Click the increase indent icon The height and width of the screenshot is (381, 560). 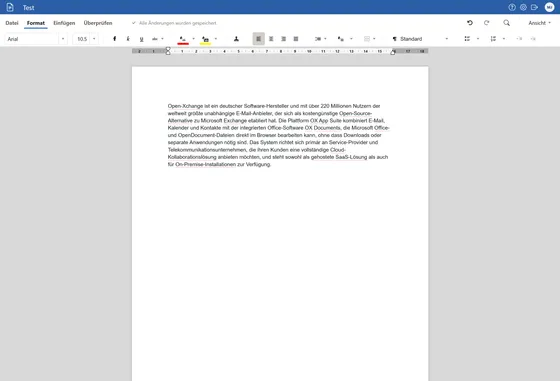[533, 39]
